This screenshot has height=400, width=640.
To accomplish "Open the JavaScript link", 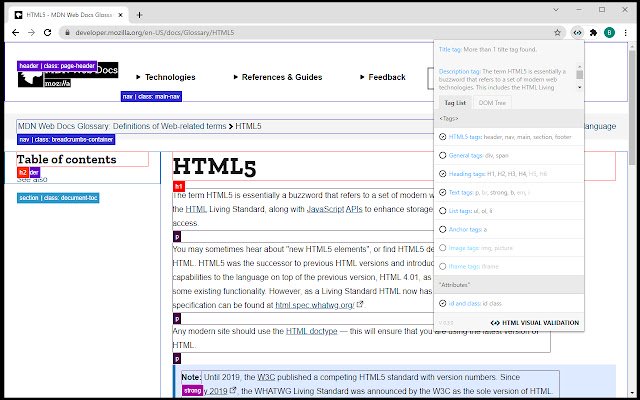I will tap(325, 209).
